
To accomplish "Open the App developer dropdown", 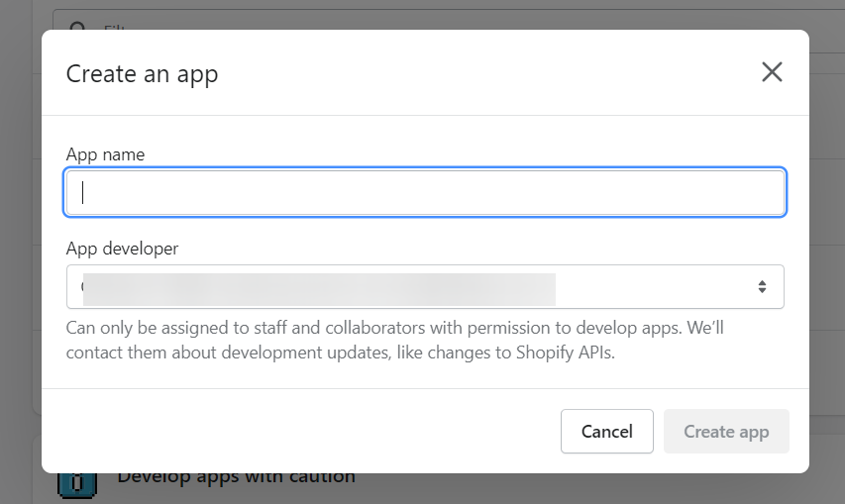I will pos(425,286).
